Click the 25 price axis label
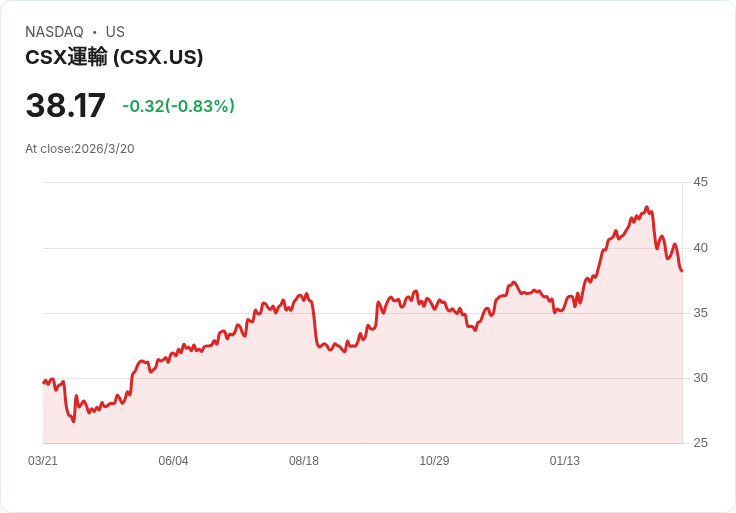This screenshot has height=513, width=736. [700, 443]
